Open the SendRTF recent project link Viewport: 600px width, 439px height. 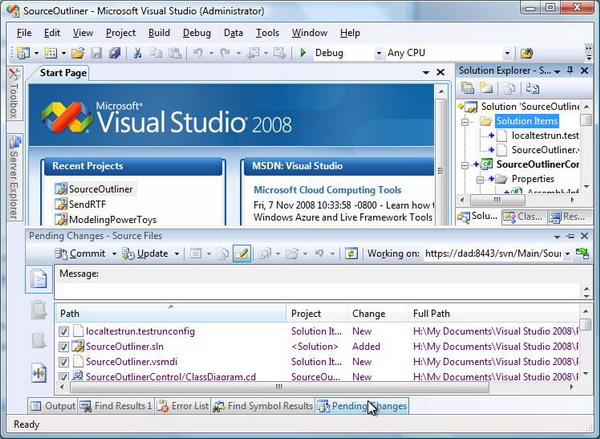(87, 204)
